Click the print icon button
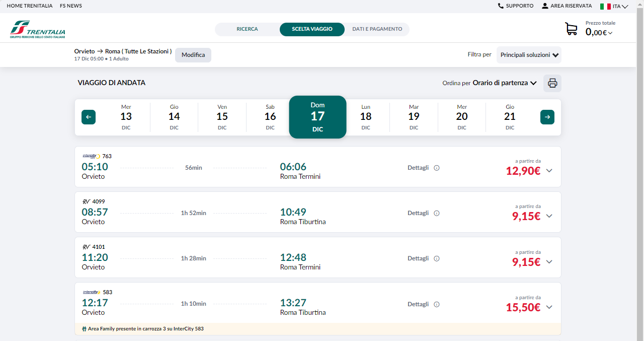 [552, 83]
